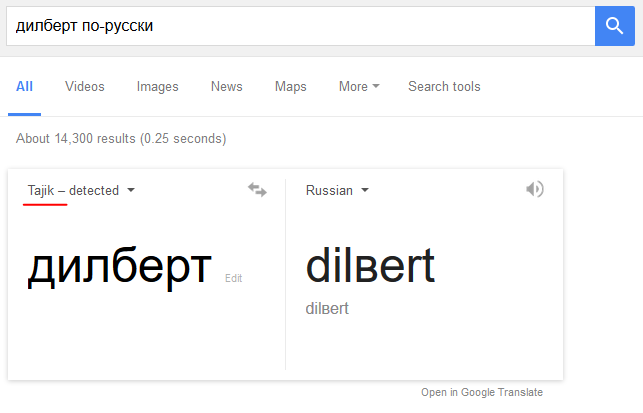Play translation audio with speaker icon

[535, 189]
